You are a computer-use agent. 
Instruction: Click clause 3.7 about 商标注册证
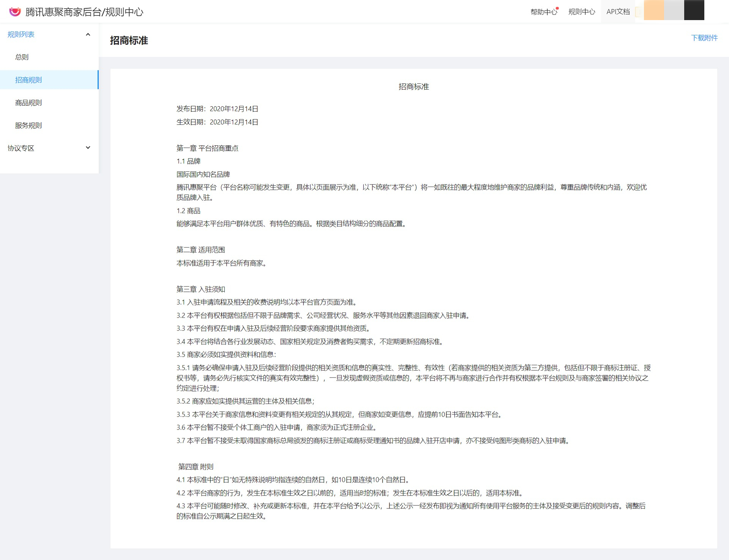[374, 441]
